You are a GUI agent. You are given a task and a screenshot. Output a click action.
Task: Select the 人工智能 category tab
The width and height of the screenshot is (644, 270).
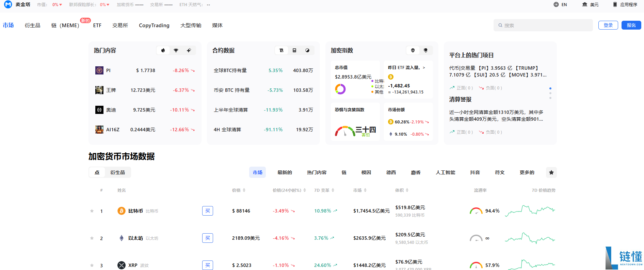click(x=446, y=172)
